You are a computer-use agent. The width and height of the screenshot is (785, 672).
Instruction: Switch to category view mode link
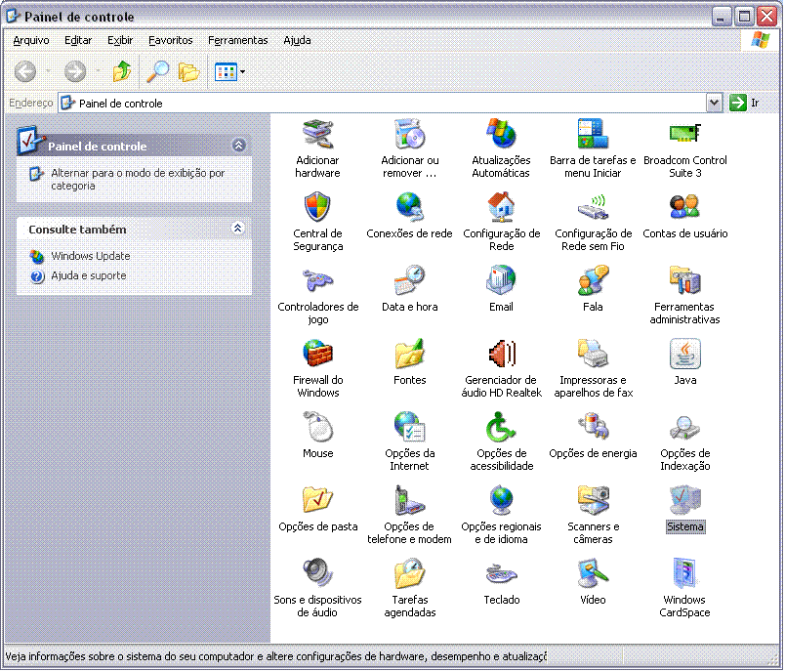click(x=138, y=180)
